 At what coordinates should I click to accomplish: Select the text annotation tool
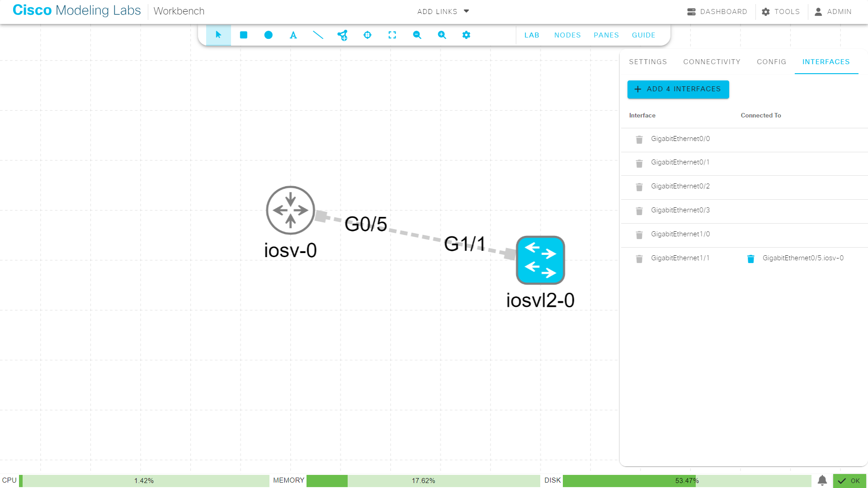click(293, 35)
